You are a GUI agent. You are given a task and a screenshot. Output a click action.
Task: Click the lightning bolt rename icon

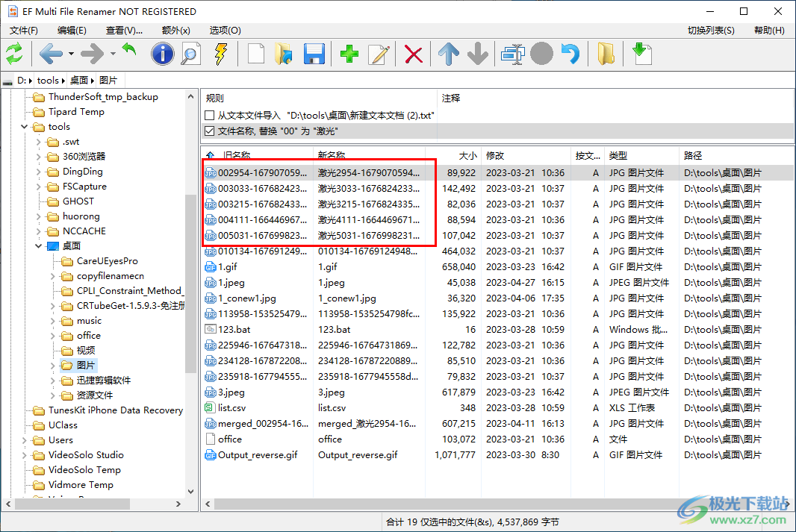[x=221, y=54]
